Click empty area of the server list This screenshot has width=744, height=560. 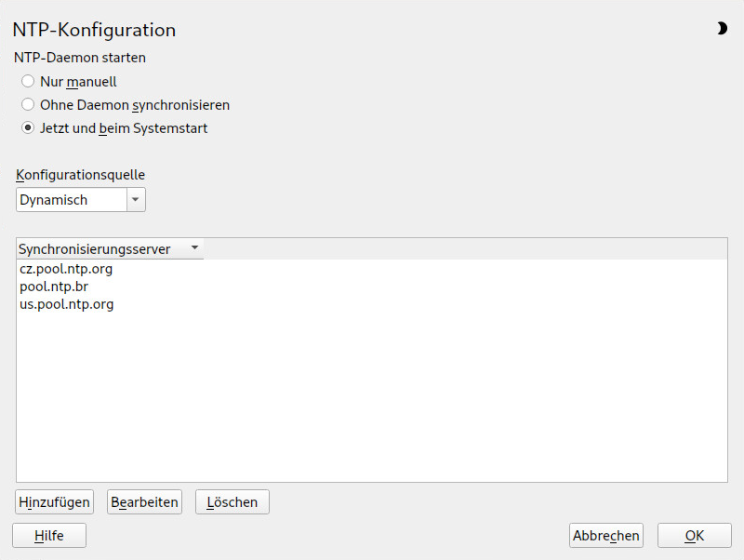coord(372,400)
